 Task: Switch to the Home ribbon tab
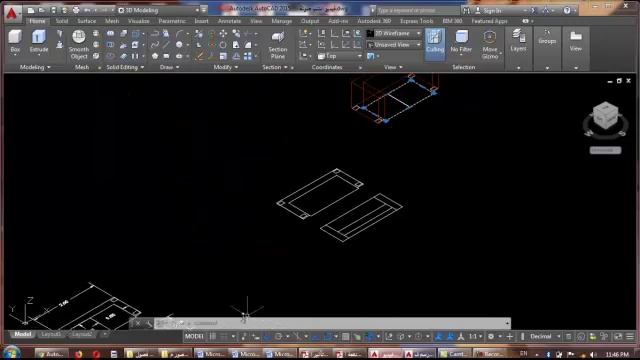[x=37, y=21]
